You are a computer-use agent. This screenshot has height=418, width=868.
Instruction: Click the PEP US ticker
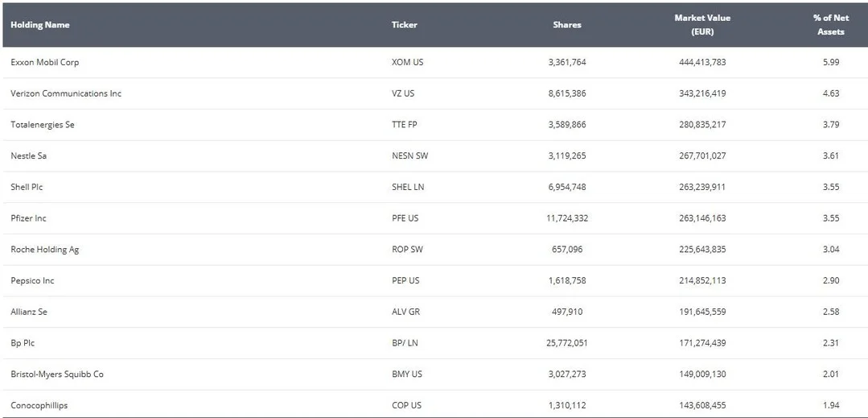pyautogui.click(x=405, y=280)
